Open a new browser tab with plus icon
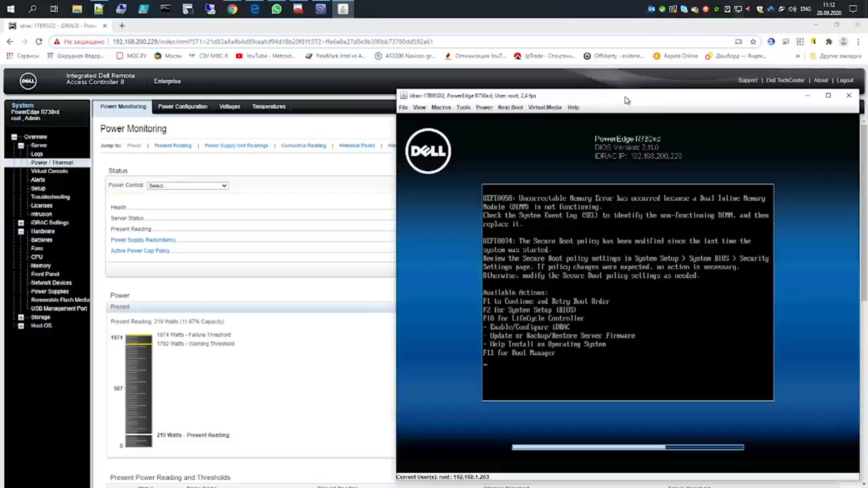The image size is (868, 488). [122, 26]
